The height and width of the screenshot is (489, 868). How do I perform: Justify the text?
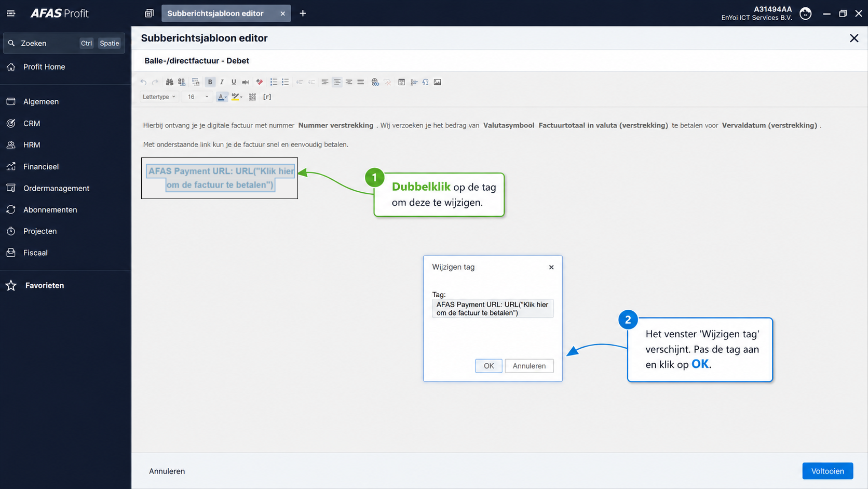(x=361, y=82)
